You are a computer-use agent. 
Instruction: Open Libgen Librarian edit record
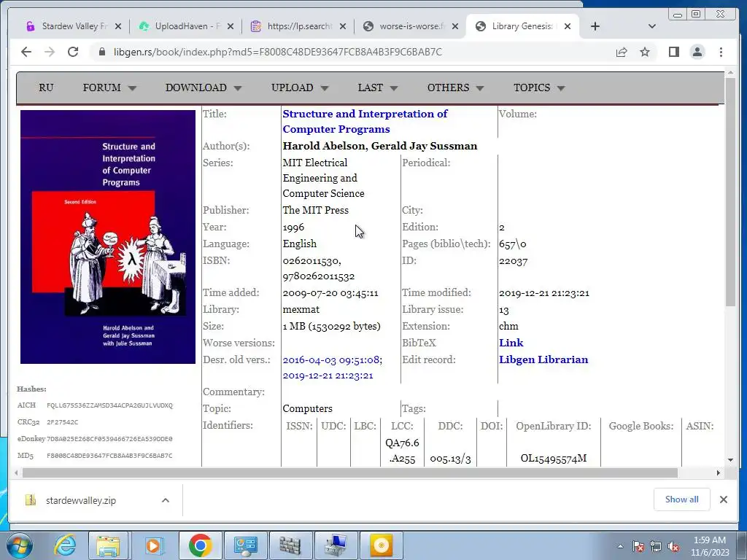click(x=543, y=359)
